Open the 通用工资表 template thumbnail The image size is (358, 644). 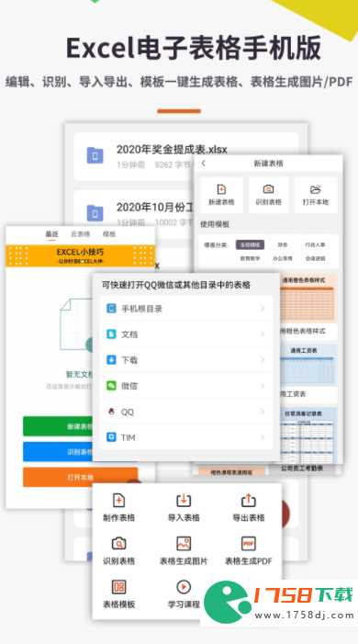pyautogui.click(x=308, y=365)
